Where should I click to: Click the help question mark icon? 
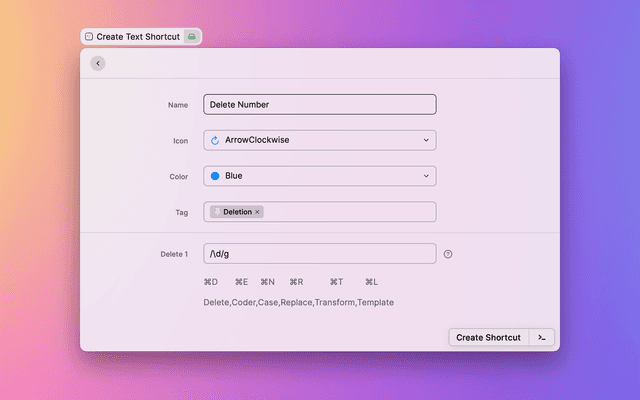point(448,254)
